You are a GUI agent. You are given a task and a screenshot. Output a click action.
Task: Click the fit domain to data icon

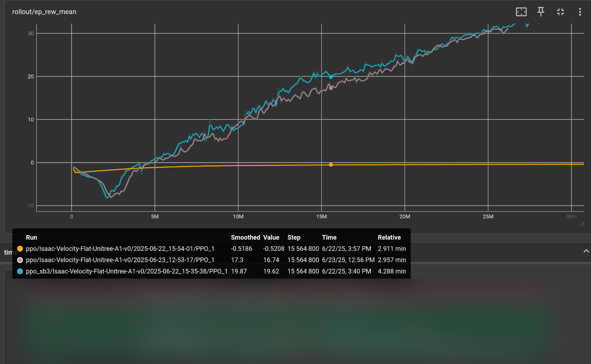point(521,12)
